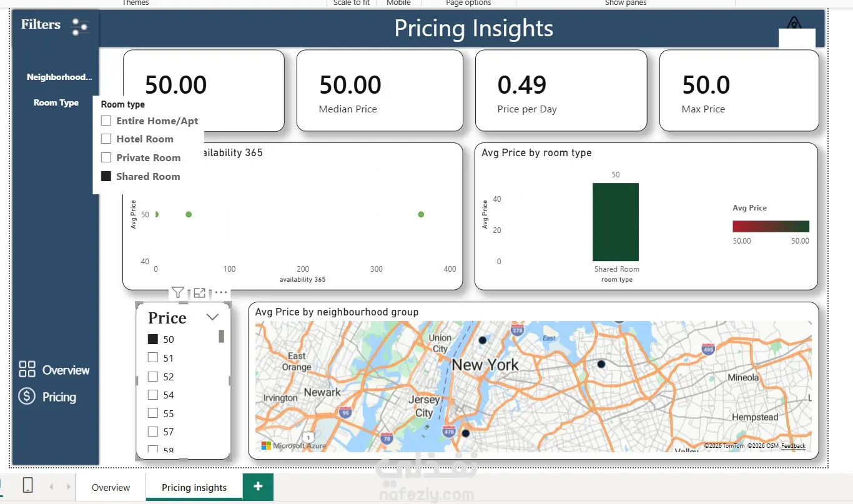
Task: Click the Price slicer scrollbar
Action: click(x=221, y=337)
